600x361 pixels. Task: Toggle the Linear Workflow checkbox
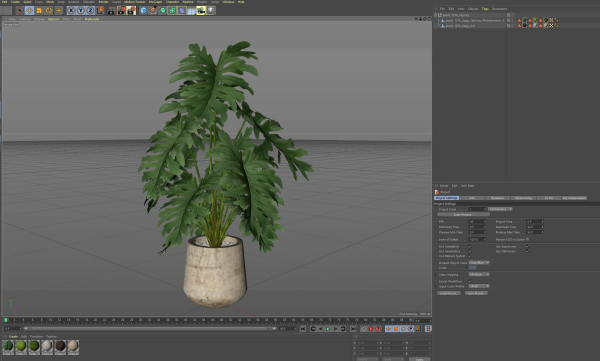tap(470, 281)
